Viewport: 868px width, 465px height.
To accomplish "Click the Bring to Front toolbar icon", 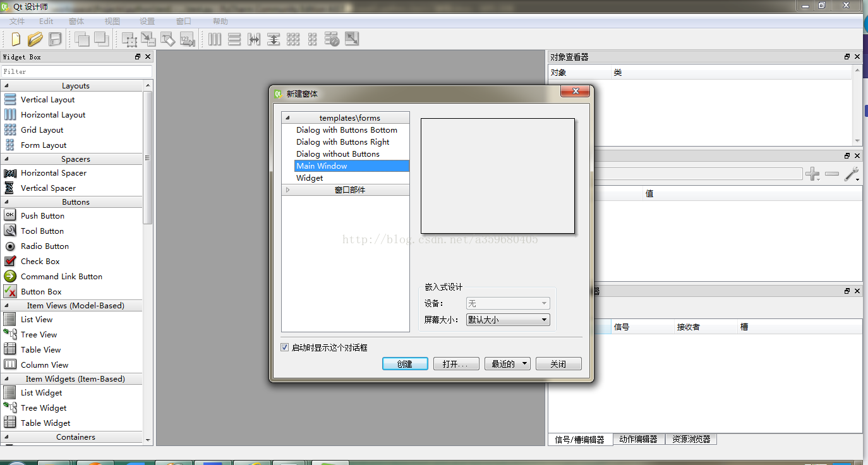I will tap(101, 39).
